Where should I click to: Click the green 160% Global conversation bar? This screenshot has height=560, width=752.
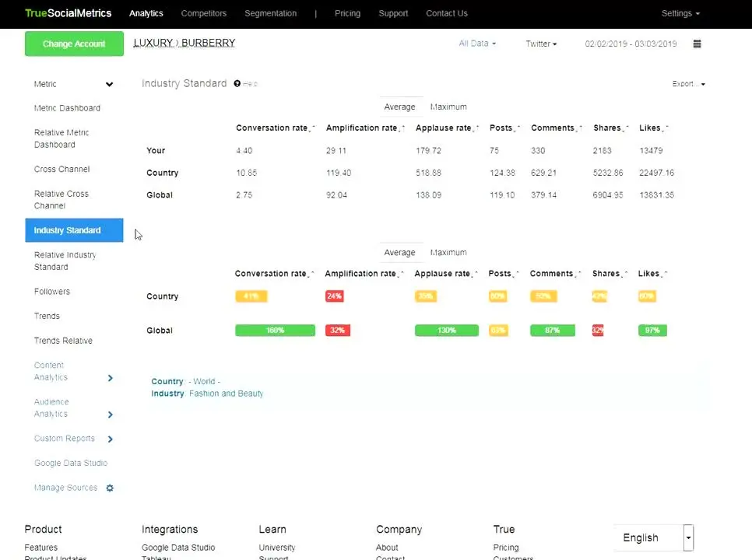275,331
